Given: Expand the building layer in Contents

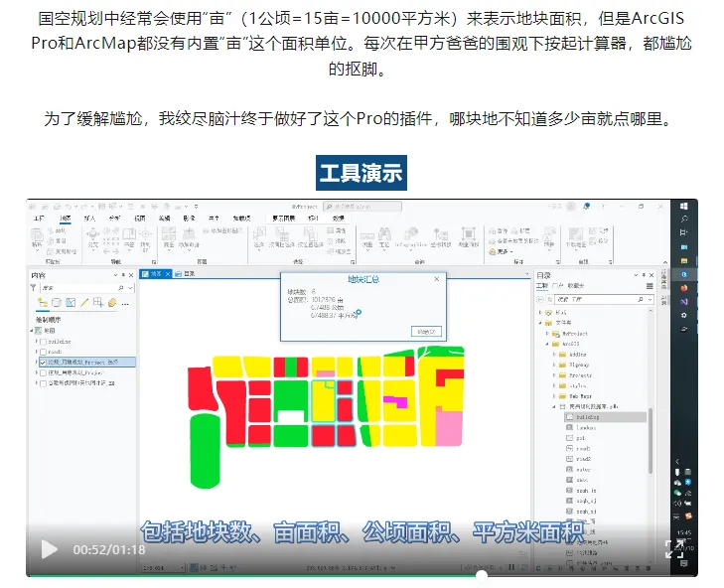Looking at the screenshot, I should click(x=37, y=342).
